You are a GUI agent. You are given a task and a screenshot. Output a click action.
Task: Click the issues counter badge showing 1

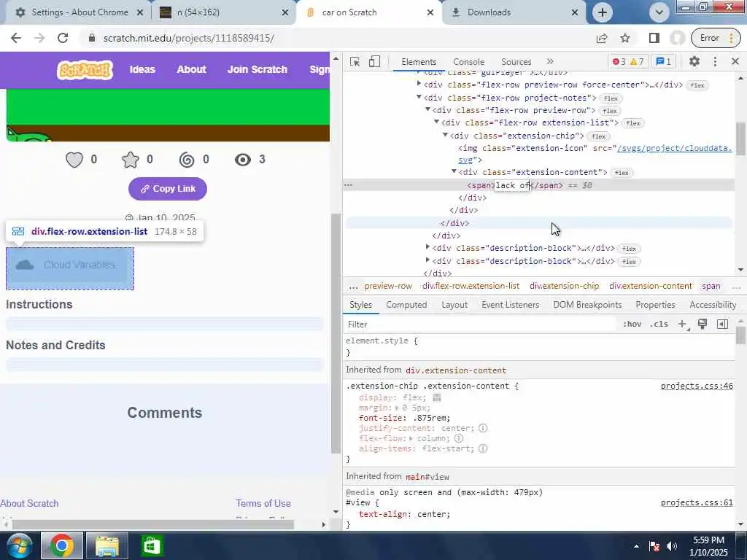(664, 62)
